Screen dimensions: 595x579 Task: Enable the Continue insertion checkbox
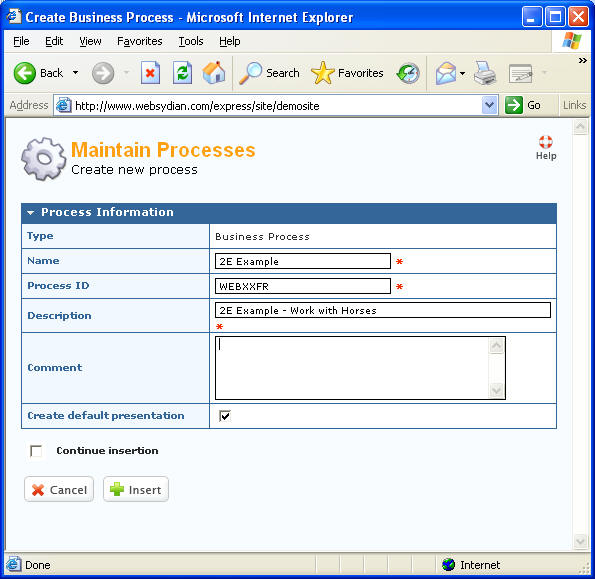(x=36, y=451)
